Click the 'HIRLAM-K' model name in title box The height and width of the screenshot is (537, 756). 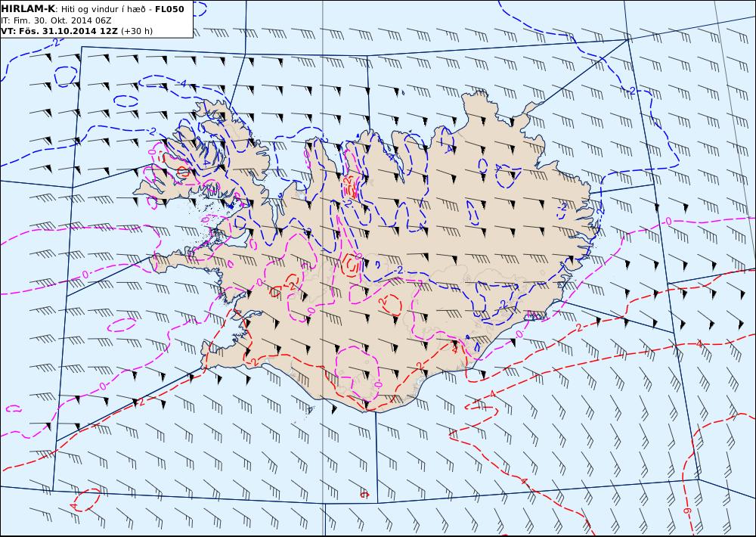tap(28, 9)
